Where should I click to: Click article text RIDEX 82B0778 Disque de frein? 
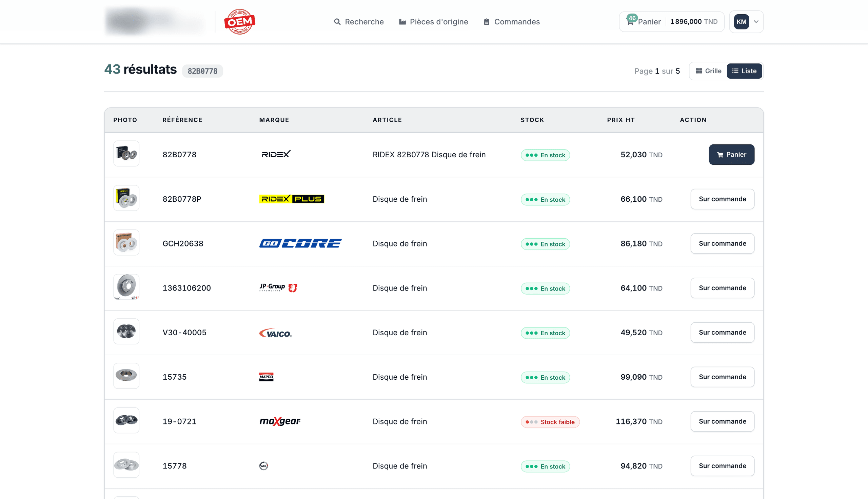coord(429,155)
